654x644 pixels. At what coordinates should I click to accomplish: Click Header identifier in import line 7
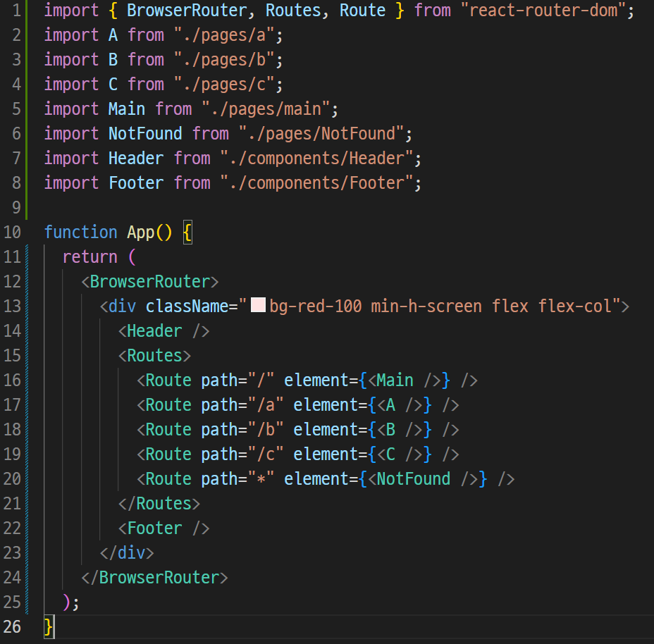coord(136,158)
